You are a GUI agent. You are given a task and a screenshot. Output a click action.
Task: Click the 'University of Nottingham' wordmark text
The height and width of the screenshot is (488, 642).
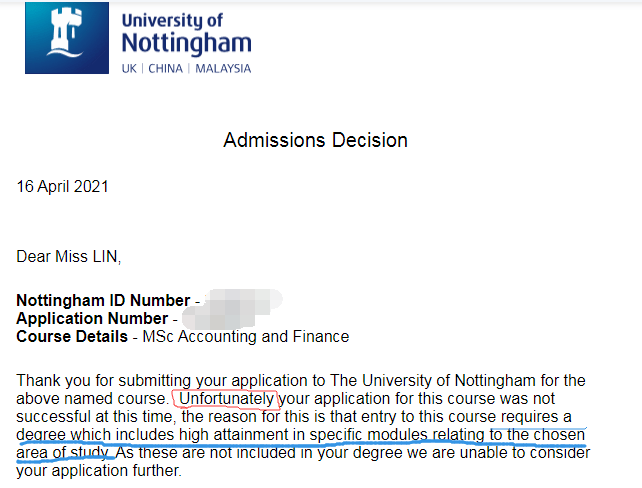(187, 34)
